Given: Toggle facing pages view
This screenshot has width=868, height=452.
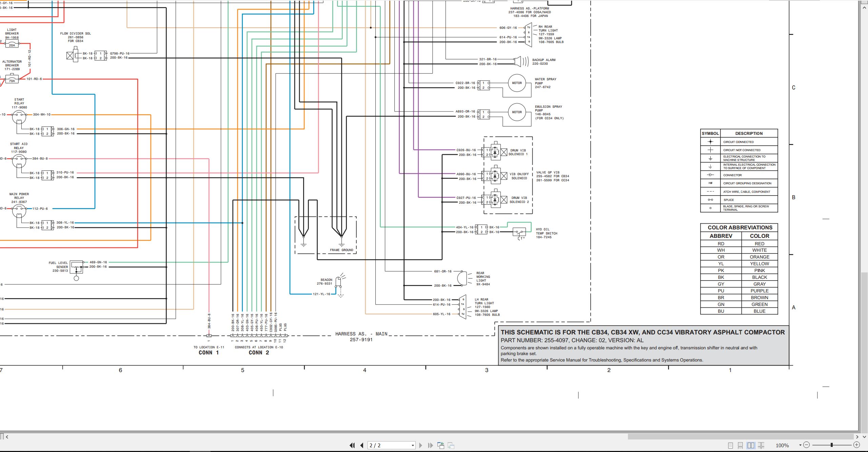Looking at the screenshot, I should 751,446.
